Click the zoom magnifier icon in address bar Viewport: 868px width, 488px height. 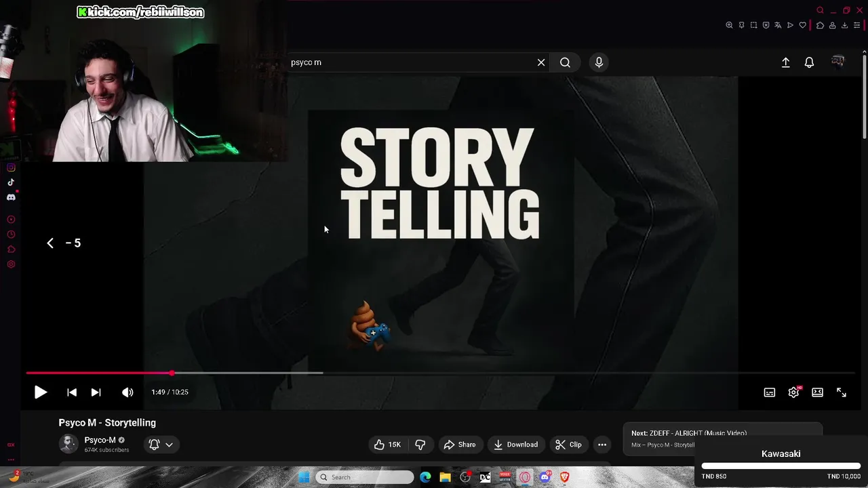click(x=729, y=25)
